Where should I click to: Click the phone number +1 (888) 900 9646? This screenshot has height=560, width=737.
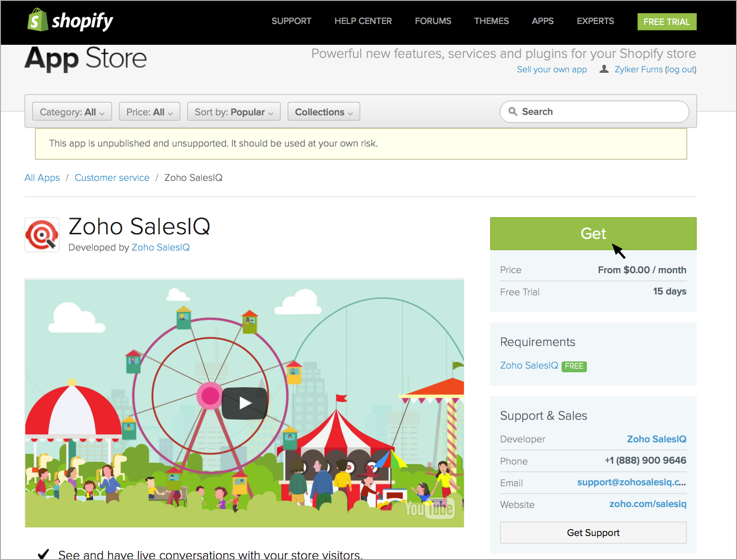pos(646,460)
